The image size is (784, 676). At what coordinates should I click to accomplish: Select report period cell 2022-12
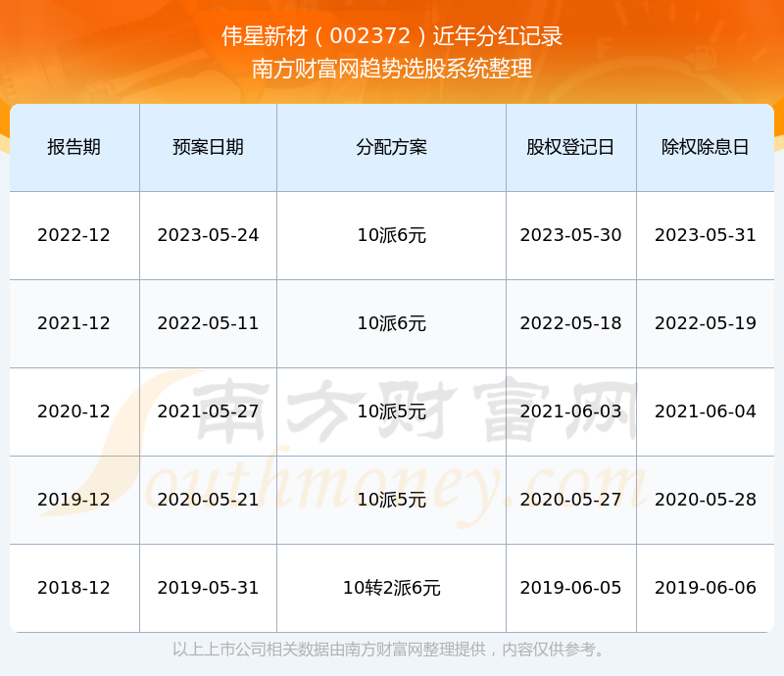coord(74,235)
